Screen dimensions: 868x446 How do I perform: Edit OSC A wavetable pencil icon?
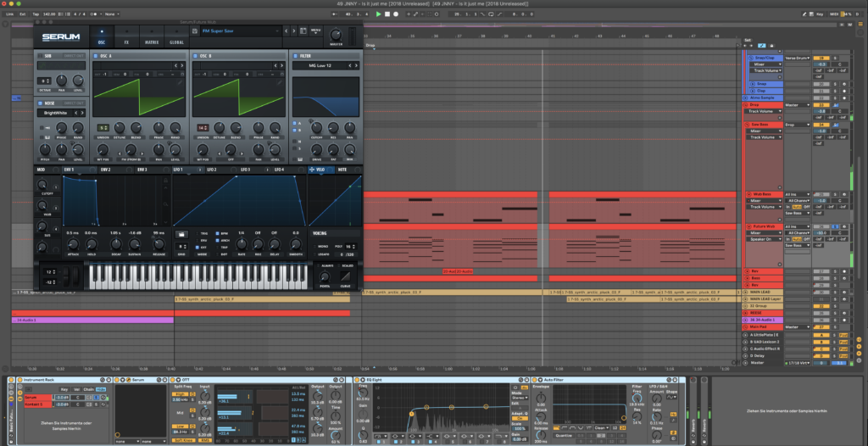(180, 82)
